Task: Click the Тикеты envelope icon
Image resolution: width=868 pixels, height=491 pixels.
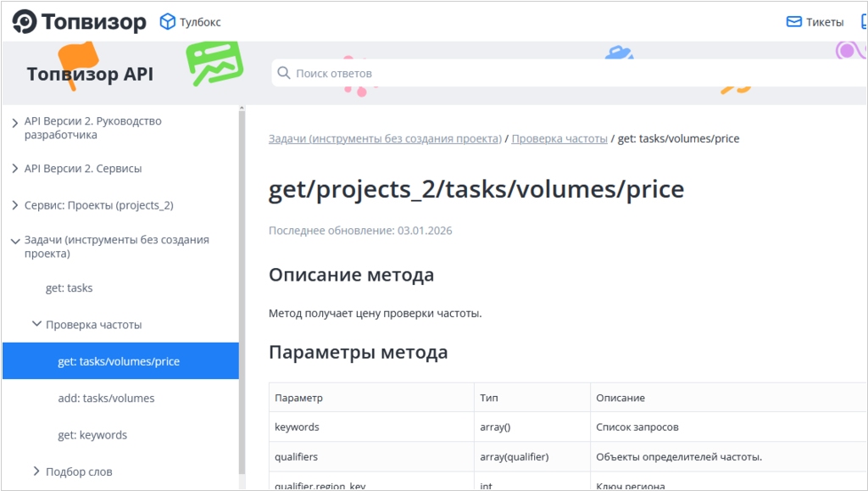Action: (794, 22)
